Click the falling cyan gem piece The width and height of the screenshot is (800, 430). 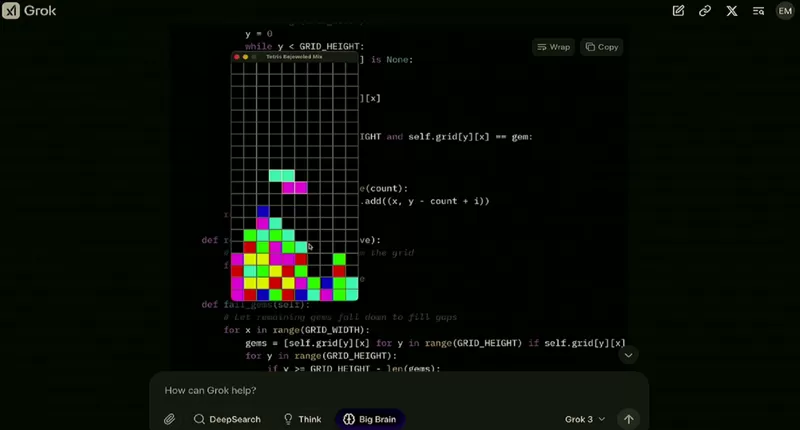[282, 176]
